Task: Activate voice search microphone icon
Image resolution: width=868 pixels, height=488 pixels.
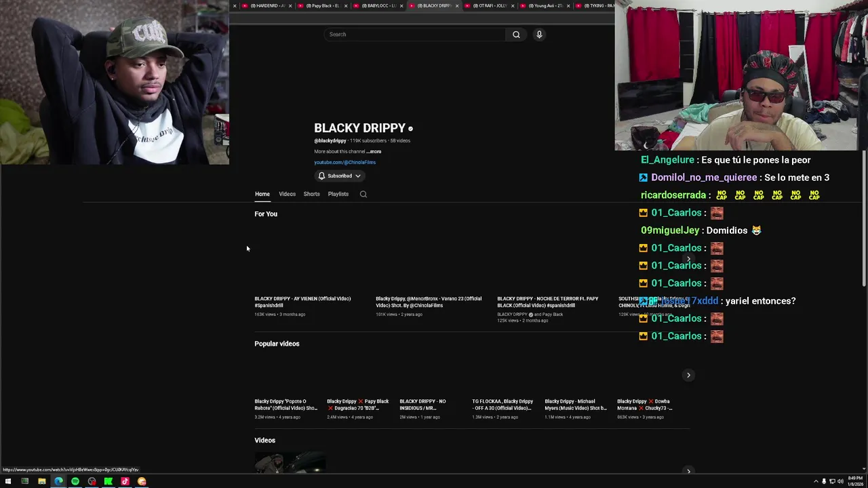Action: (x=539, y=35)
